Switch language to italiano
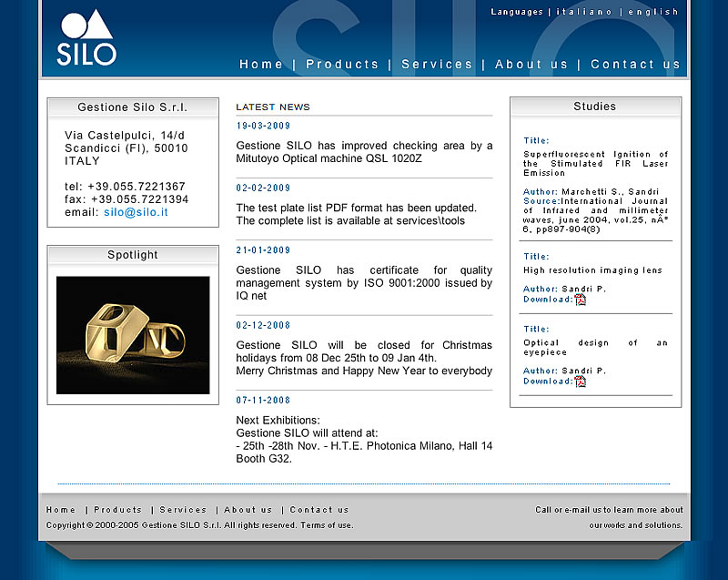Image resolution: width=728 pixels, height=580 pixels. tap(584, 12)
